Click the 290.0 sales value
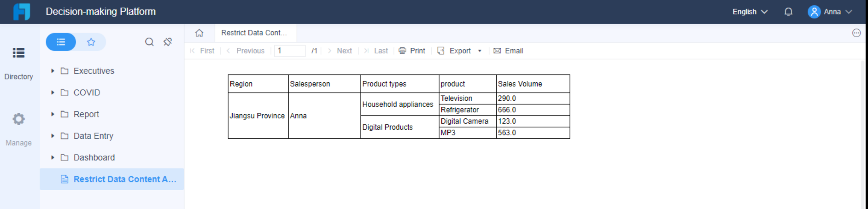This screenshot has height=209, width=868. [533, 98]
